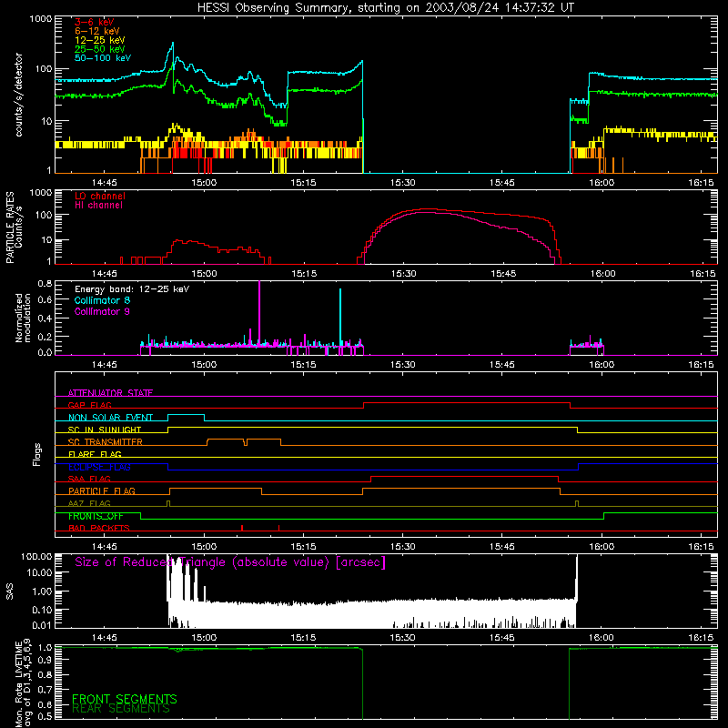Click the SC TRANSMITTER flag label
Viewport: 728px width, 728px height.
click(x=106, y=442)
